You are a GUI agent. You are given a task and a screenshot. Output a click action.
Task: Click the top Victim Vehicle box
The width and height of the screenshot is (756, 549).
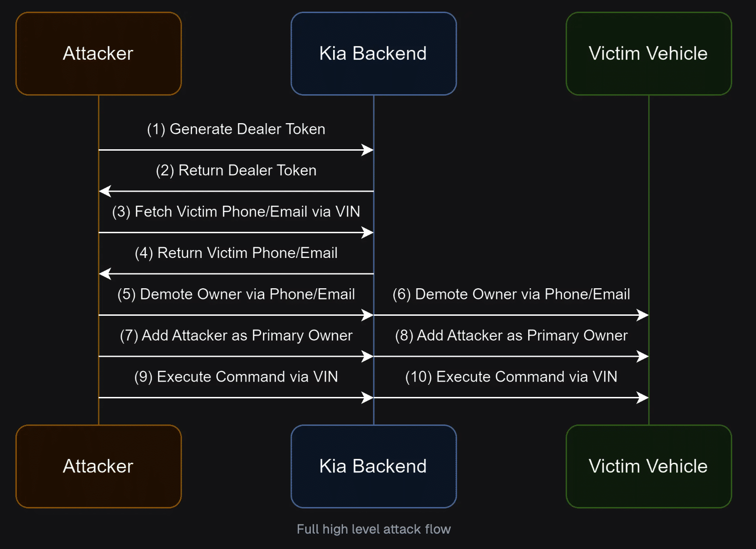[x=649, y=54]
